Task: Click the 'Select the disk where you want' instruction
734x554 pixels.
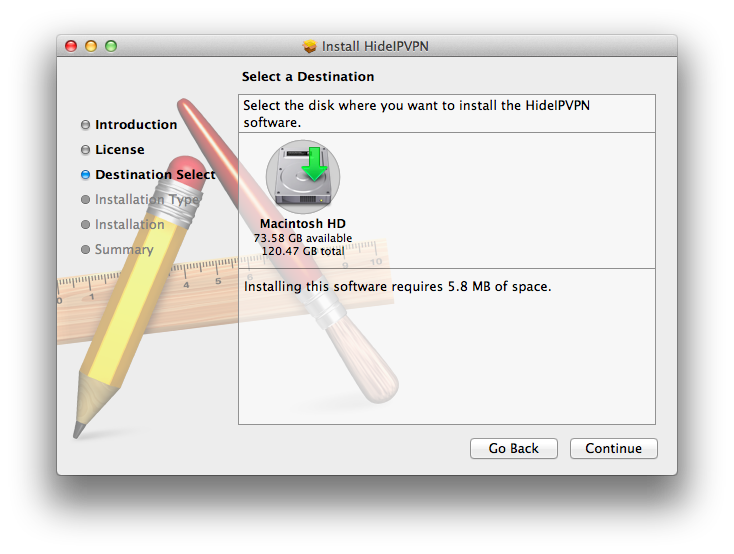Action: [x=416, y=114]
